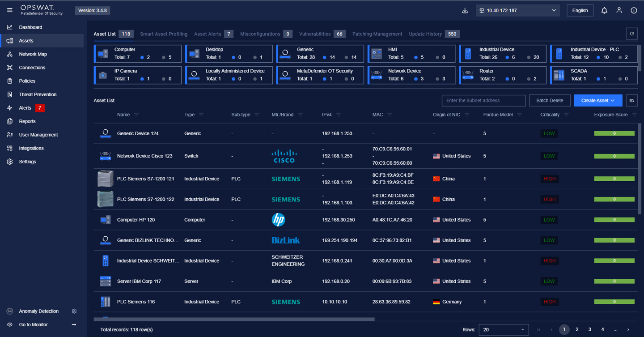The image size is (644, 337).
Task: Click the Go to Monitor arrow icon
Action: [74, 324]
